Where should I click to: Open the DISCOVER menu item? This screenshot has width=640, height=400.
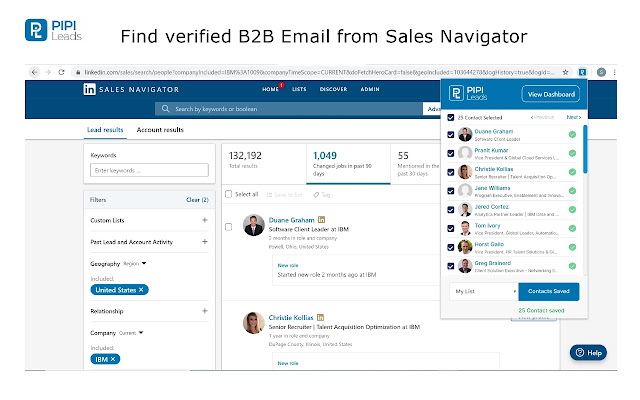(x=333, y=89)
